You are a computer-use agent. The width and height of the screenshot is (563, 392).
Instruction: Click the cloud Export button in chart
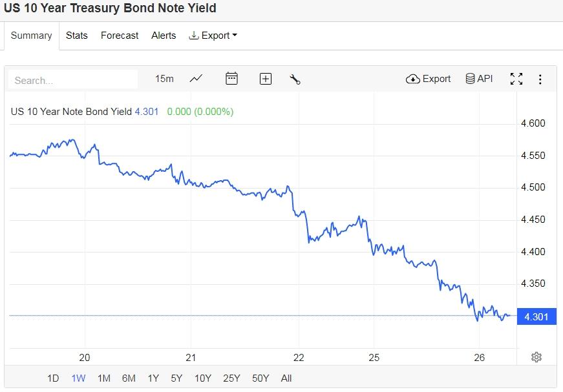pos(428,79)
